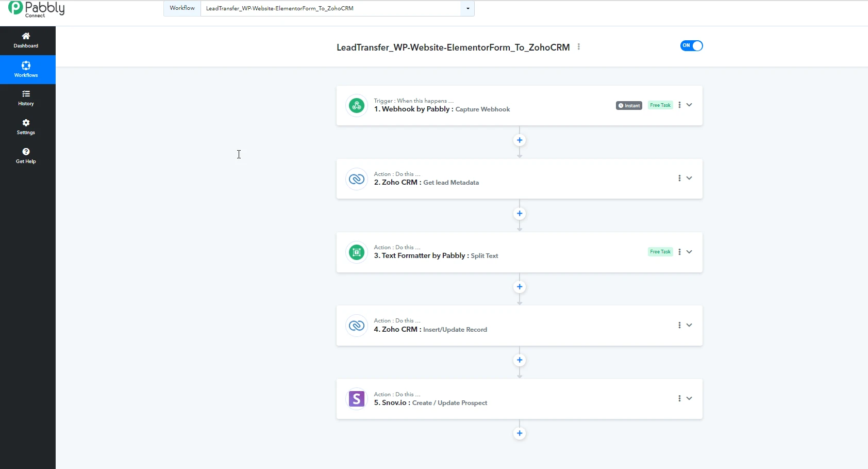Expand the Text Formatter Split Text step
The image size is (868, 469).
689,252
